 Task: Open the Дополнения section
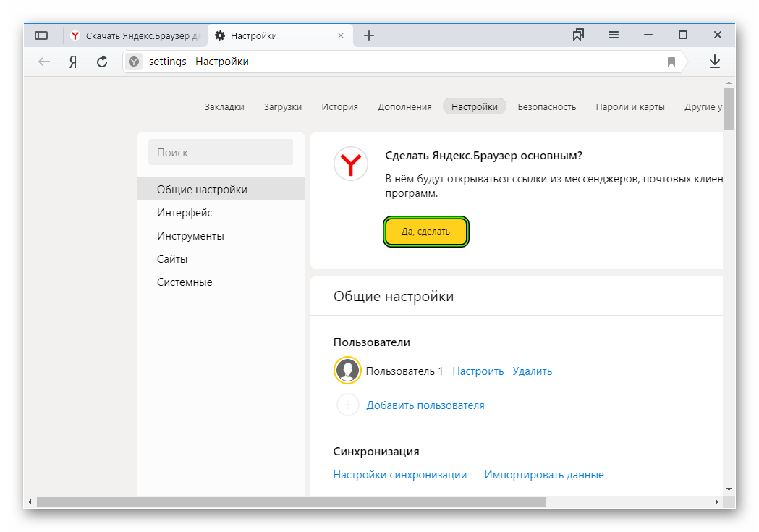click(404, 106)
